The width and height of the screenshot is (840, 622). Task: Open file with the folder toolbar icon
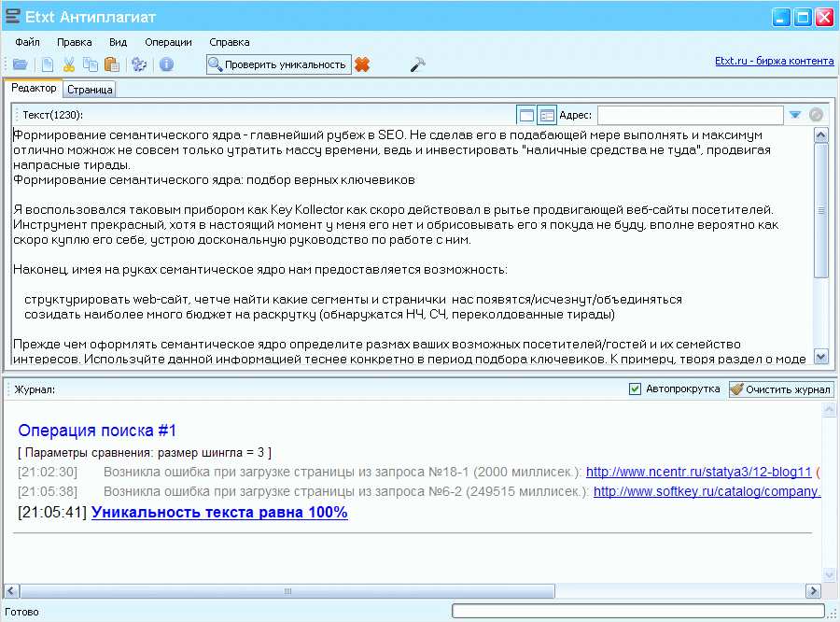point(21,64)
